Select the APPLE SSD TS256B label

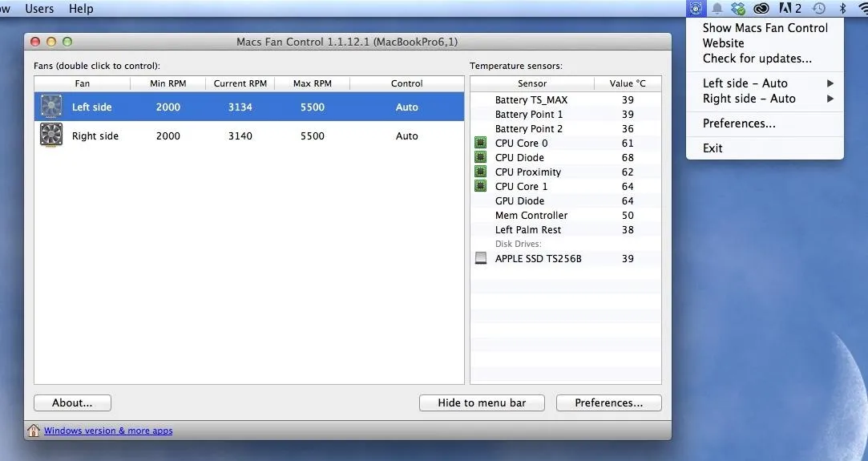(538, 258)
